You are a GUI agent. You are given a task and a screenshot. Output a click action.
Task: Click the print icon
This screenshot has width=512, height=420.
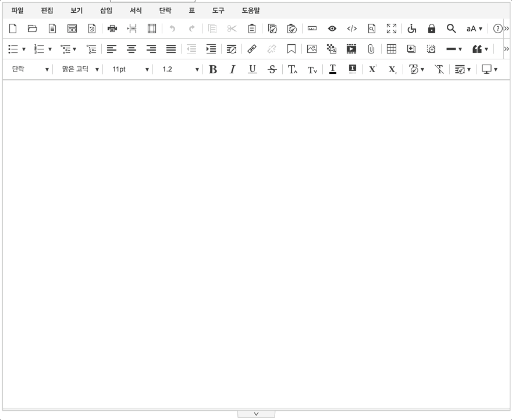[112, 29]
